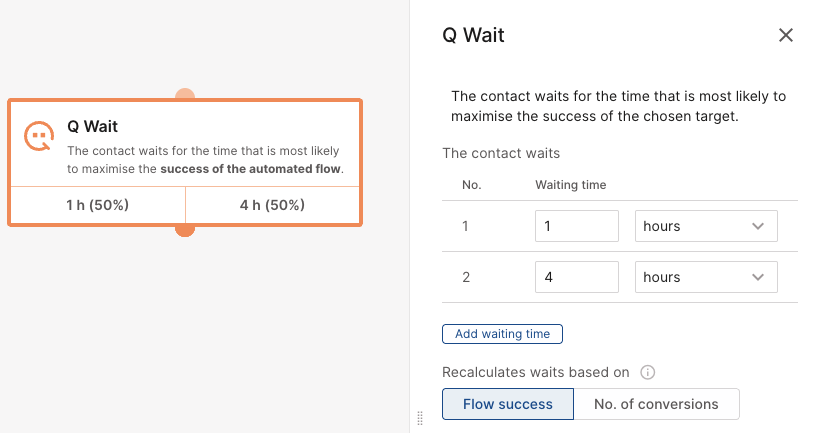
Task: Close the Q Wait settings panel
Action: [x=785, y=35]
